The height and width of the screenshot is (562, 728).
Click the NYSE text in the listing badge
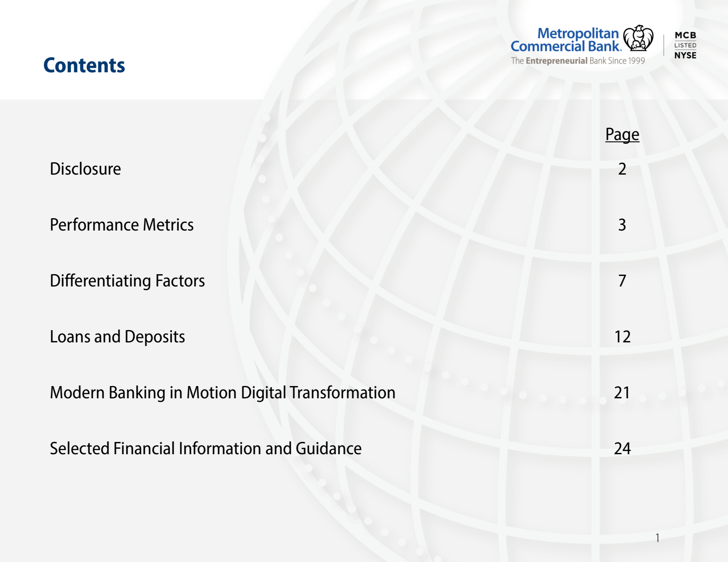(x=685, y=55)
